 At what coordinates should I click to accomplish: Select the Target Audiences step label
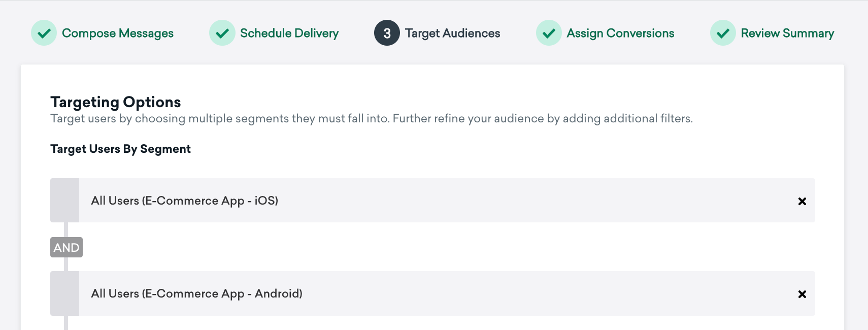[x=452, y=33]
